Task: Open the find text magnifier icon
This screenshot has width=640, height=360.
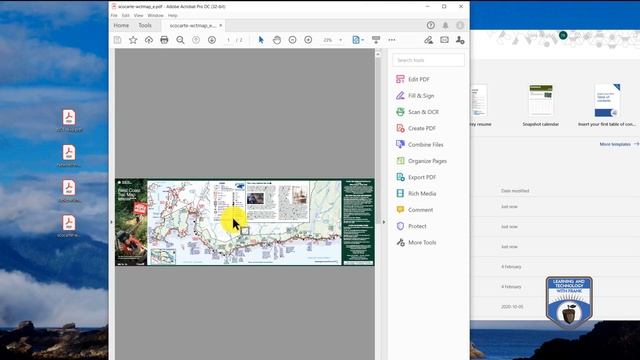Action: 180,40
